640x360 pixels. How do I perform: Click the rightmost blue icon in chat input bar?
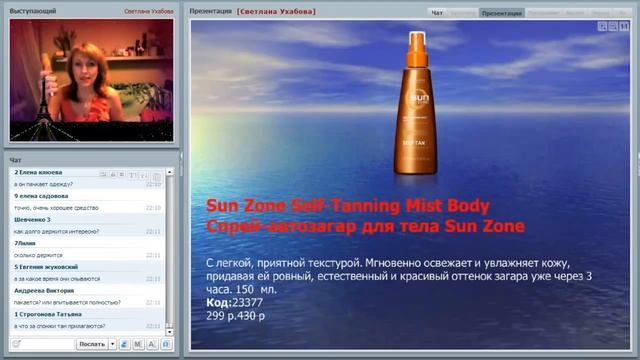166,344
